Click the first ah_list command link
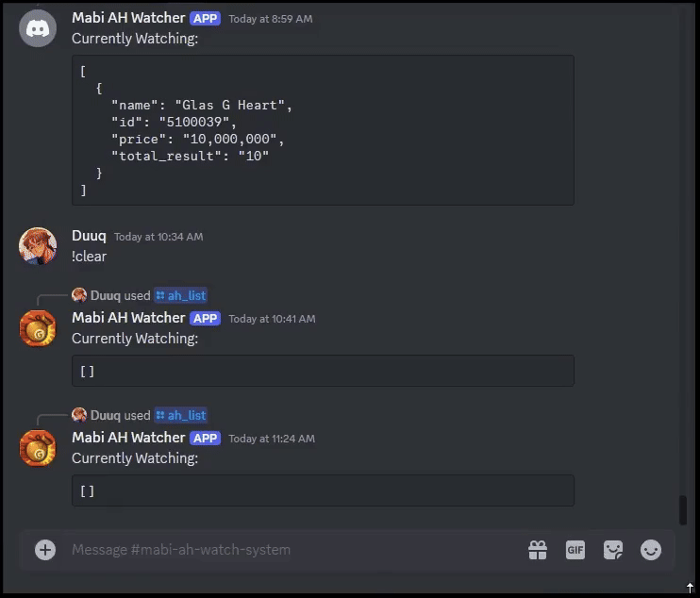 pyautogui.click(x=181, y=295)
